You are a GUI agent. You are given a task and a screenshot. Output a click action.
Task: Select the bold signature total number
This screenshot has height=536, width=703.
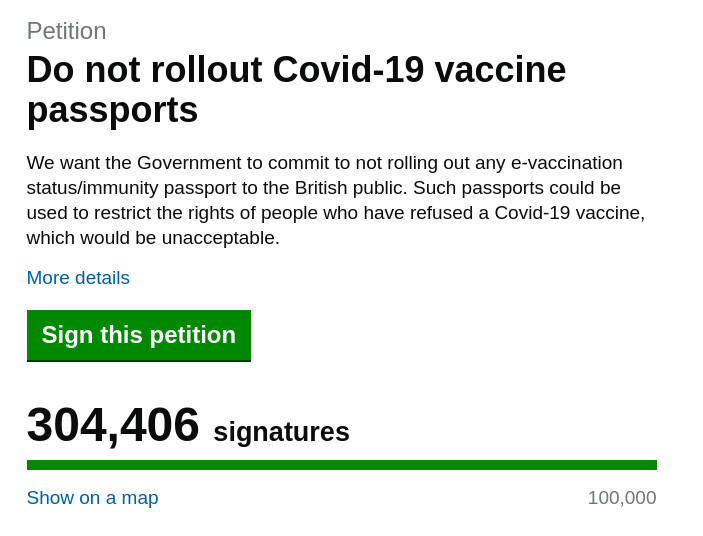coord(113,425)
